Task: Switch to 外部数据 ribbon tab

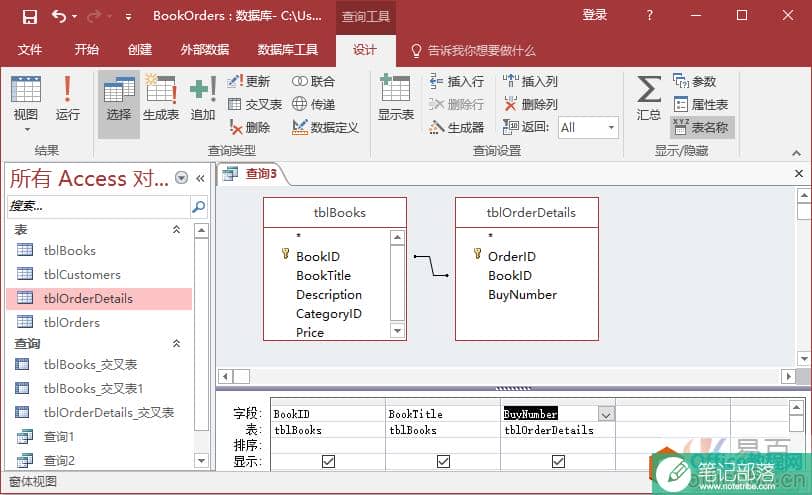Action: (x=205, y=50)
